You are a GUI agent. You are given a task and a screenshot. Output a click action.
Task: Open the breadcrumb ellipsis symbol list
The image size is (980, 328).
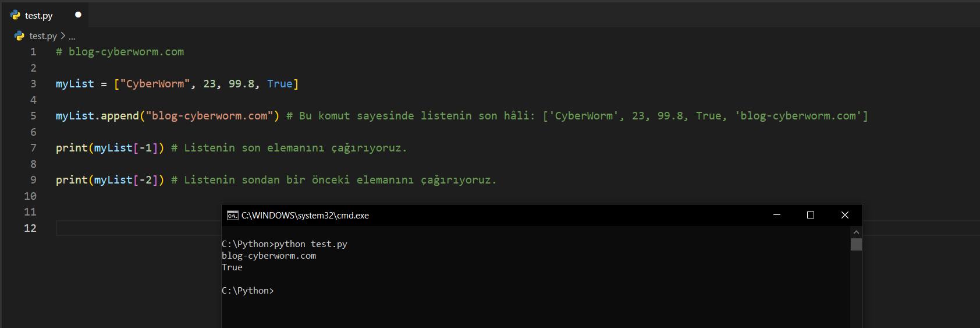point(72,37)
